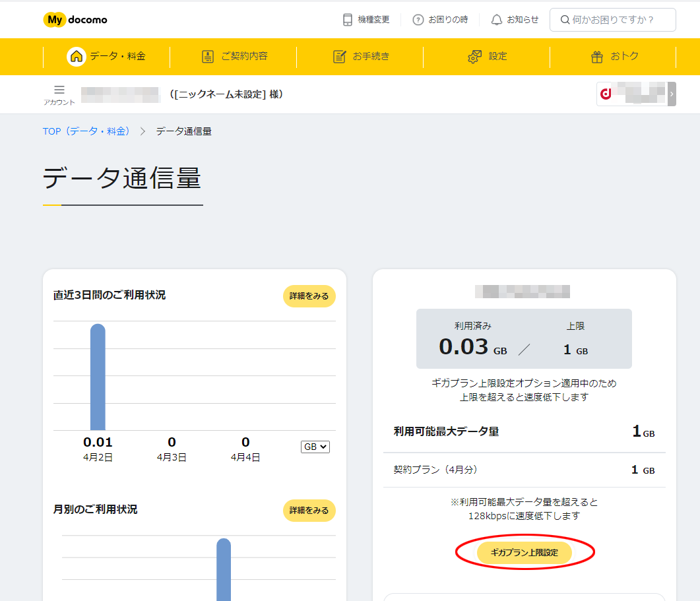This screenshot has height=601, width=700.
Task: Click the My docomo logo
Action: pos(75,20)
